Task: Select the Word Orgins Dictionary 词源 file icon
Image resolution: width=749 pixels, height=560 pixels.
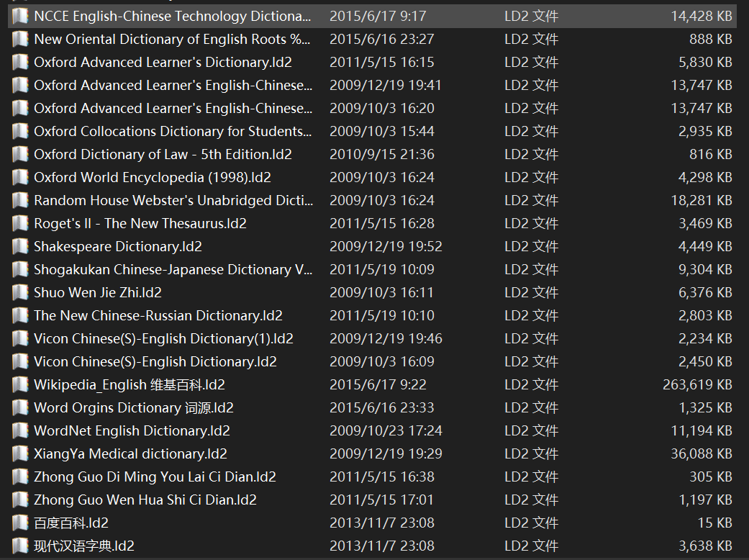Action: click(x=20, y=407)
